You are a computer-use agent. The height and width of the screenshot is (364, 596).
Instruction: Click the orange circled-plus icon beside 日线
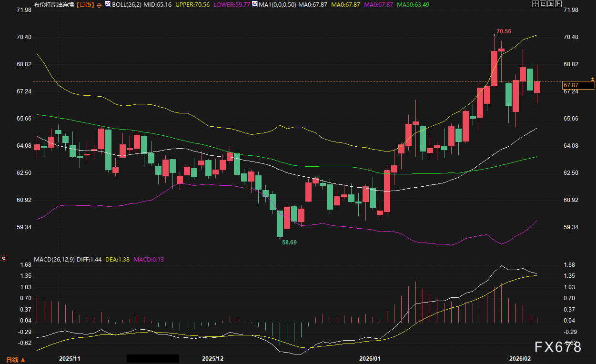click(99, 5)
